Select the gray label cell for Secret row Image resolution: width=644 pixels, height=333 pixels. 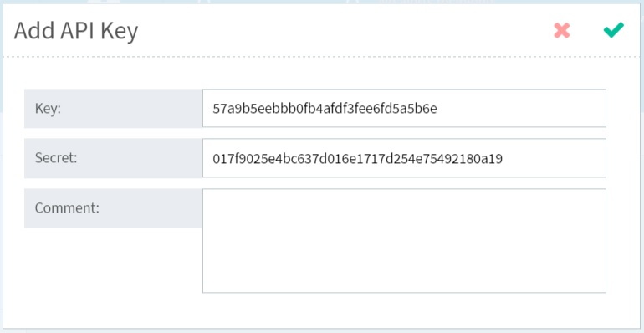(x=113, y=158)
